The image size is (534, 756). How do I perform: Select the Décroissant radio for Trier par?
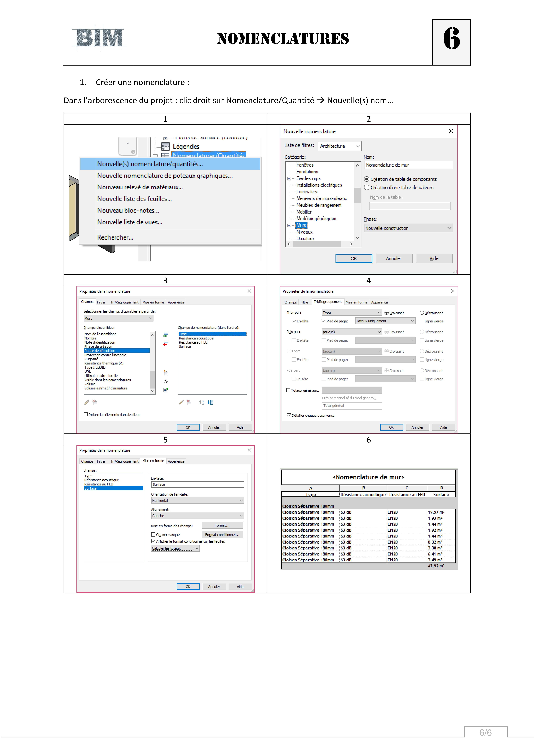(422, 313)
